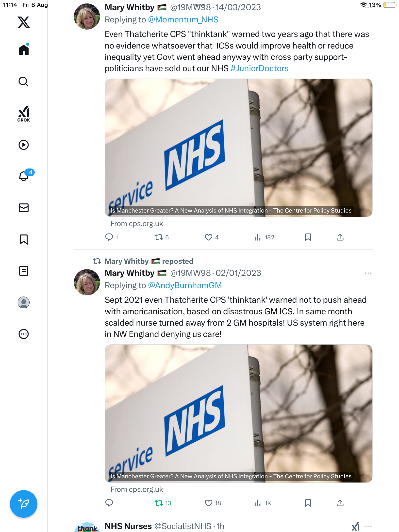The height and width of the screenshot is (532, 399).
Task: Go to the Home timeline
Action: (24, 50)
